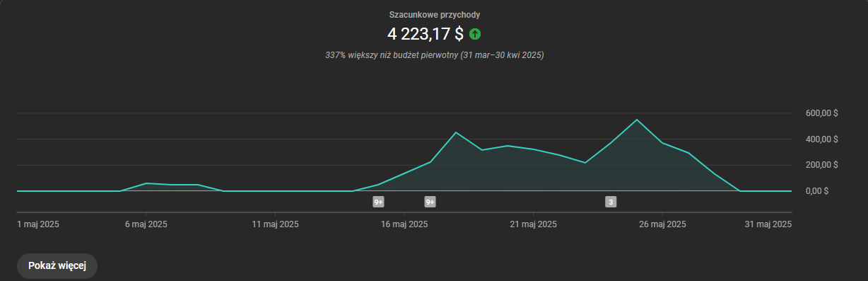Image resolution: width=868 pixels, height=281 pixels.
Task: Open the 9+ marker below 16 maj
Action: tap(378, 202)
